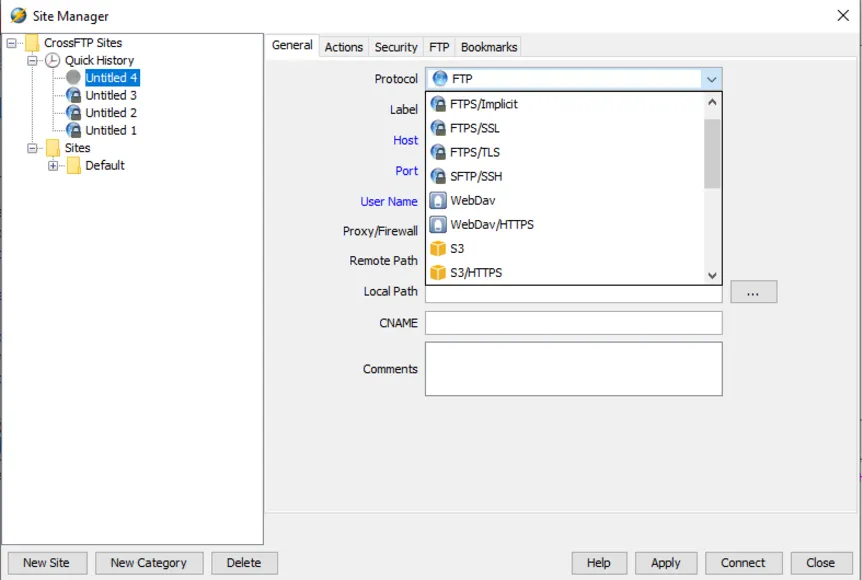Select the Quick History label
Image resolution: width=862 pixels, height=580 pixels.
pyautogui.click(x=100, y=60)
